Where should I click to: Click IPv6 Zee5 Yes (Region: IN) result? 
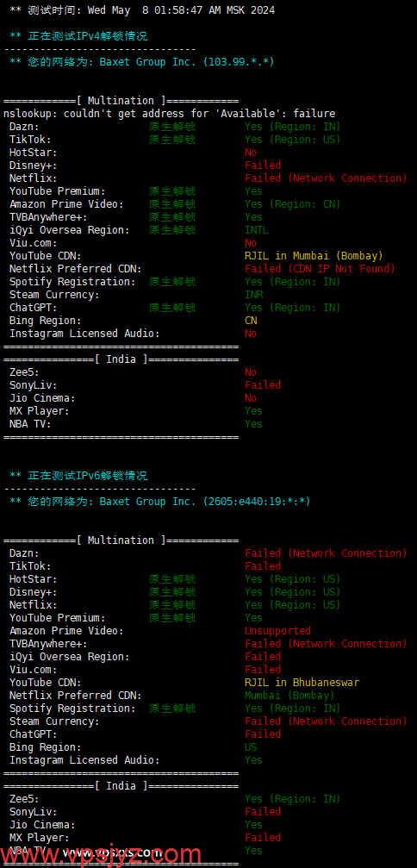(293, 799)
